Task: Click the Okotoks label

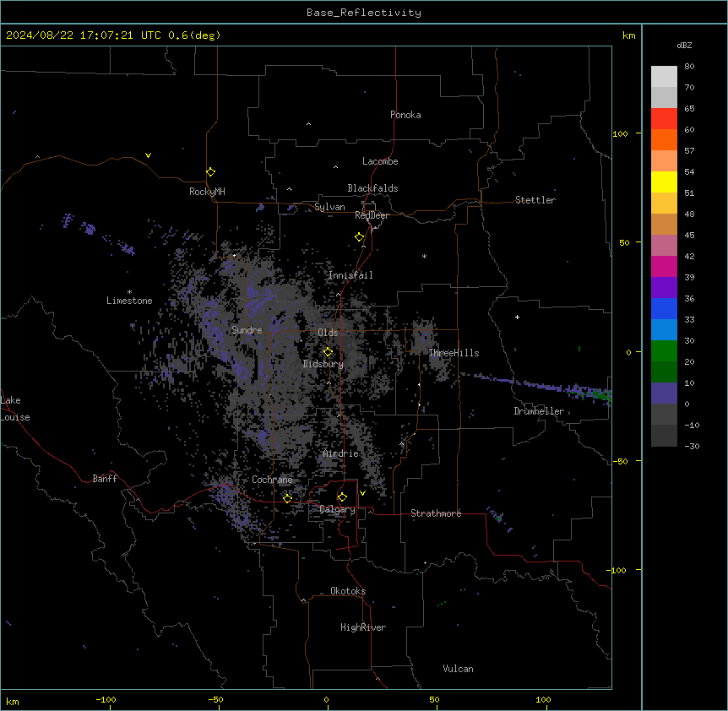Action: pos(348,591)
